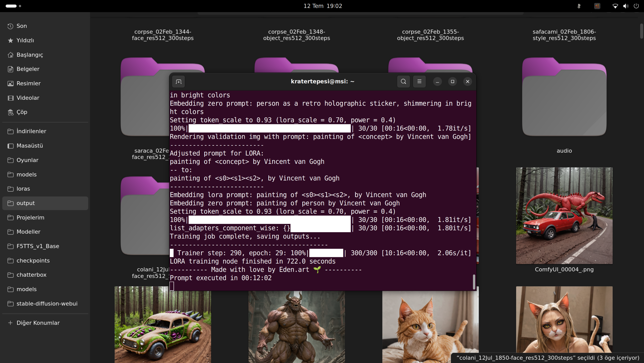This screenshot has height=363, width=644.
Task: Select corpse_02Feb_1344-face_res512_300steps folder label
Action: point(163,35)
